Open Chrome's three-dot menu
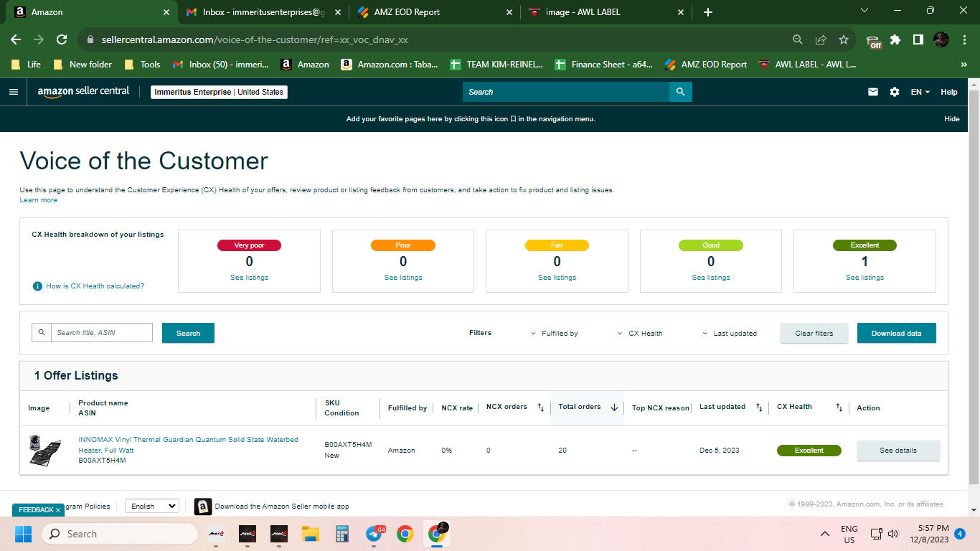 click(x=964, y=39)
